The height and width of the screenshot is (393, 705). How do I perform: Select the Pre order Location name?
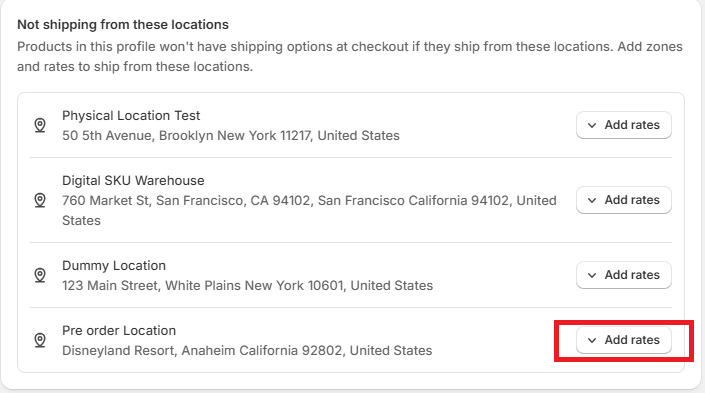tap(119, 330)
